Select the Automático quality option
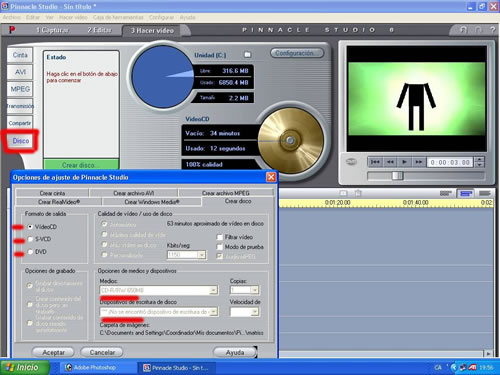This screenshot has height=375, width=500. [x=104, y=224]
